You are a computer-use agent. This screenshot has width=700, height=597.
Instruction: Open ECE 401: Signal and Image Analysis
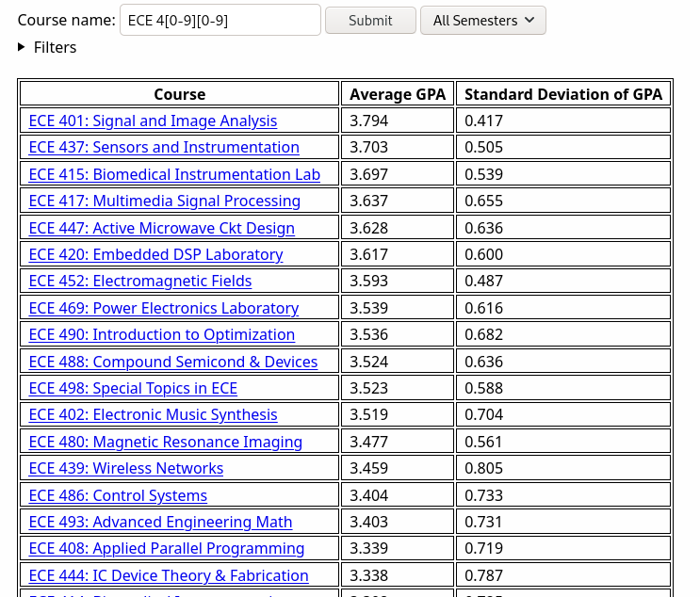(x=153, y=121)
